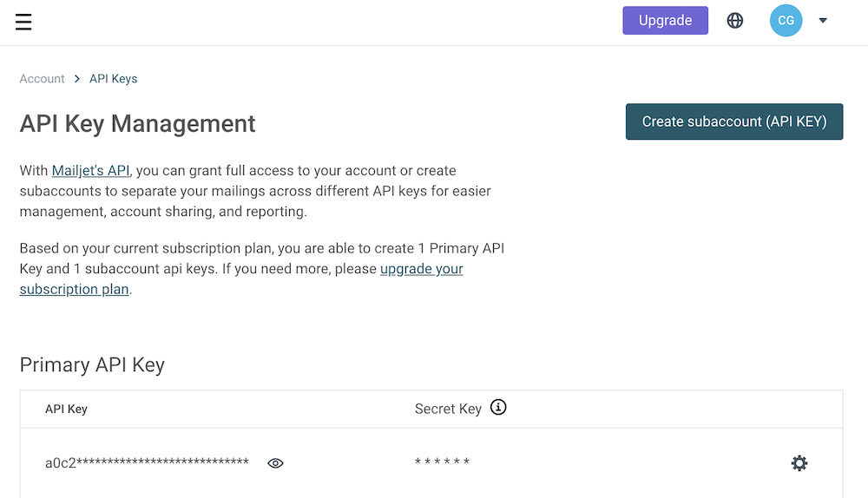Expand the account dropdown arrow

[x=823, y=21]
